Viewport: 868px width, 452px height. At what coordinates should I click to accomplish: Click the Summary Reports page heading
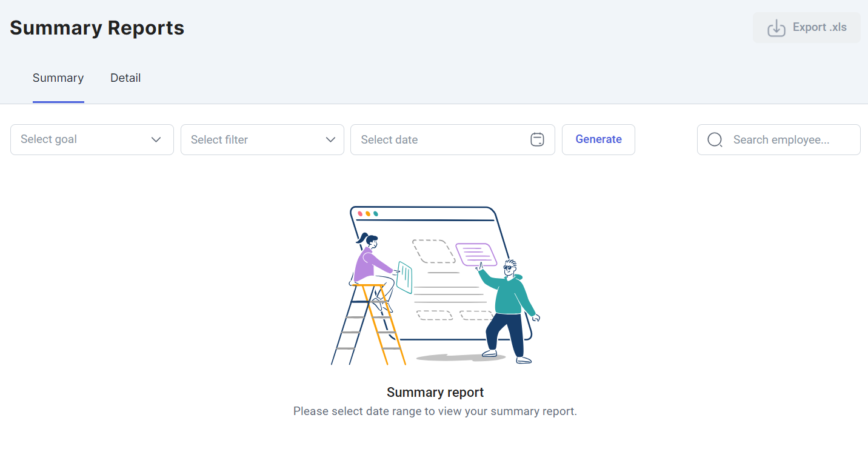97,28
